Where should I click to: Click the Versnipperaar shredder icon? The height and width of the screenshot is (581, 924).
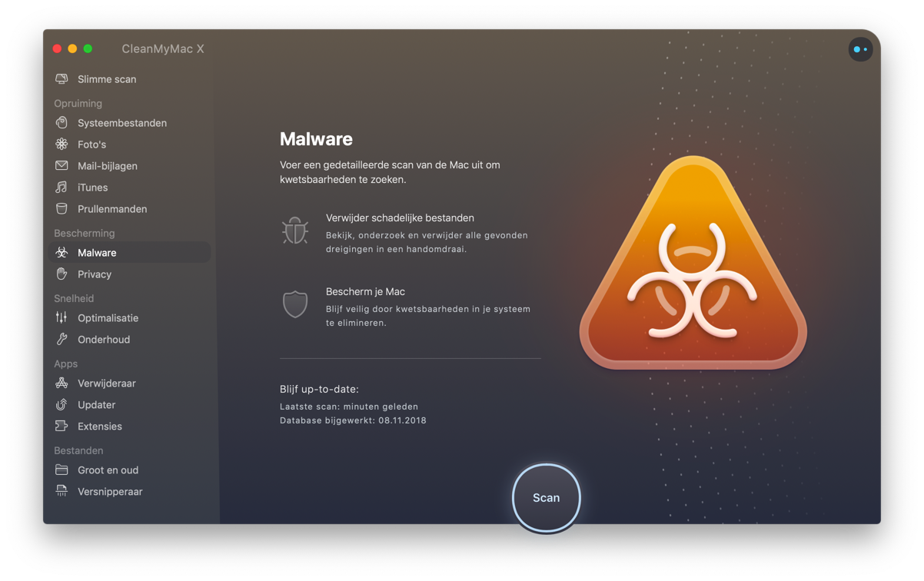[61, 492]
